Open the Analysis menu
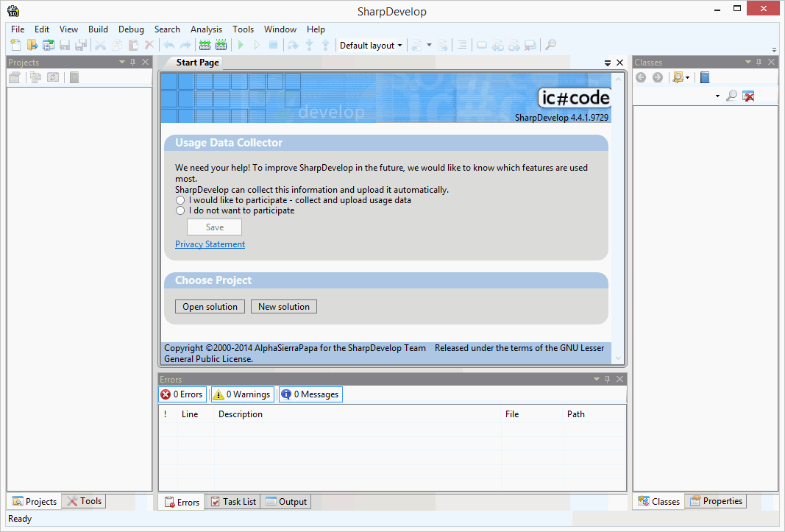785x532 pixels. click(206, 29)
